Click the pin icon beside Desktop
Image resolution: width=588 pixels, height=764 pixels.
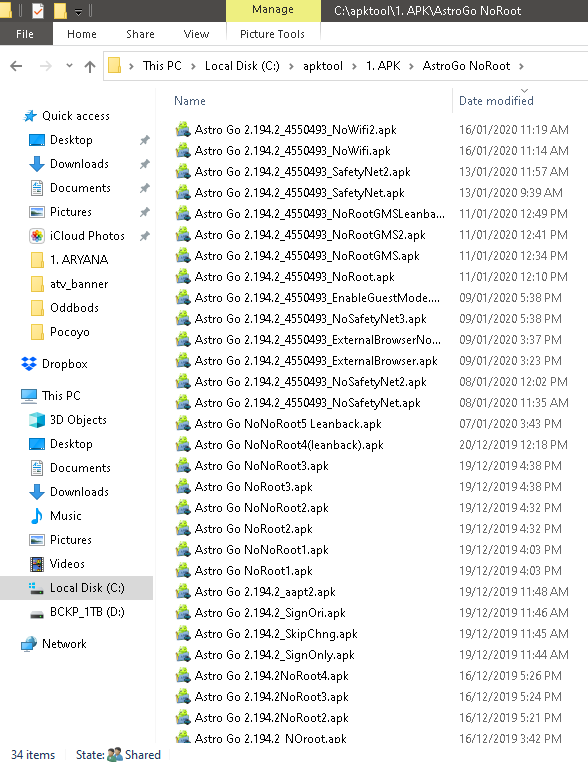[x=145, y=140]
